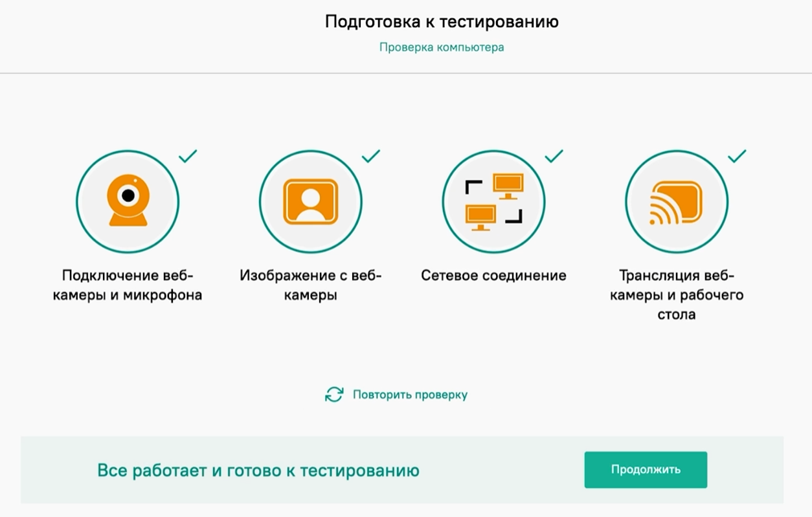Click the checkmark above the webcam icon
This screenshot has height=517, width=812.
188,156
